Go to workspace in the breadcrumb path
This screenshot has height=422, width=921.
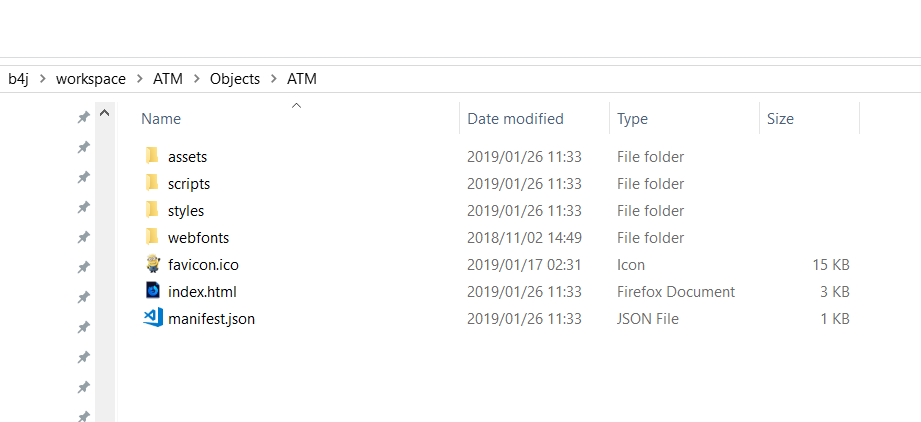(x=91, y=79)
